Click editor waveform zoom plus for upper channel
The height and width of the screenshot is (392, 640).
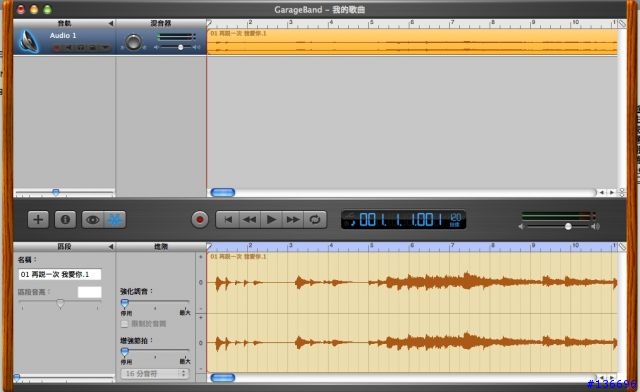[200, 257]
